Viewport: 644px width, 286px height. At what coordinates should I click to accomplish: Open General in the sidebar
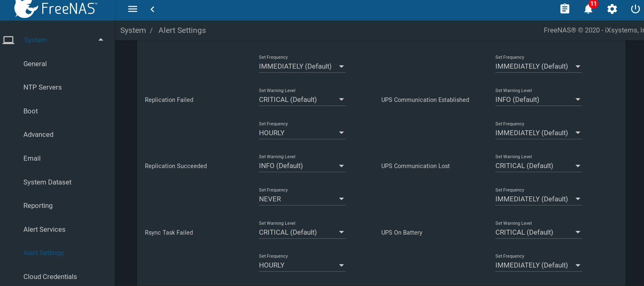coord(35,64)
